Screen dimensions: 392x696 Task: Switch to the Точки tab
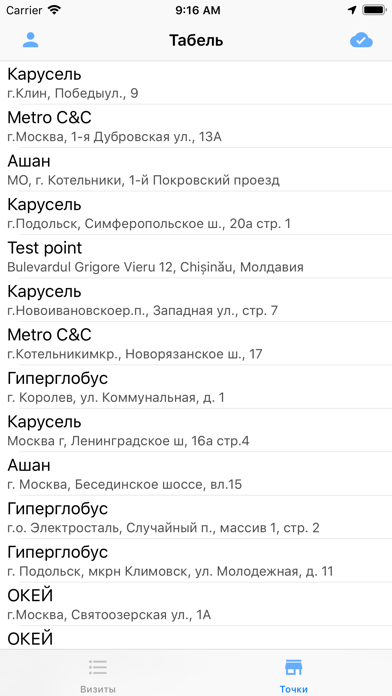(x=293, y=673)
